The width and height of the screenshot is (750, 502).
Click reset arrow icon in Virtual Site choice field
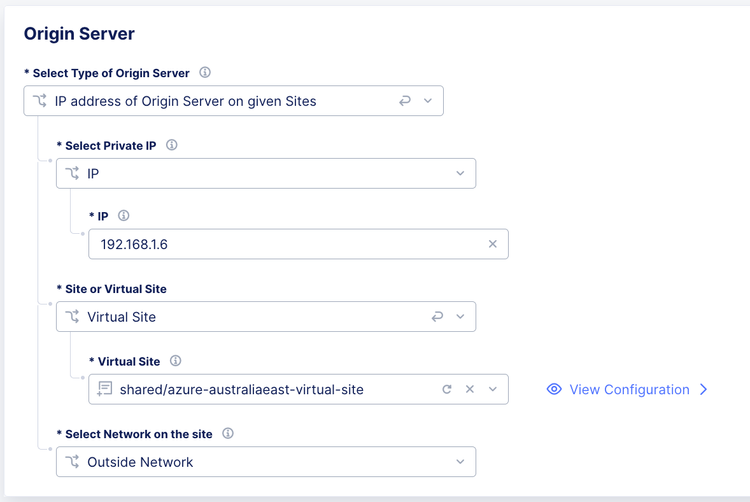click(437, 317)
